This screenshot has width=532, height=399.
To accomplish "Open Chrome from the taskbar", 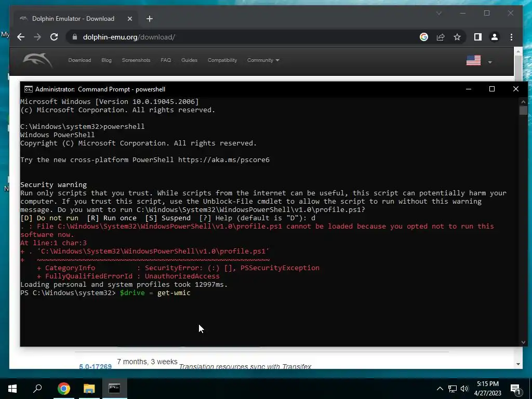I will point(64,389).
